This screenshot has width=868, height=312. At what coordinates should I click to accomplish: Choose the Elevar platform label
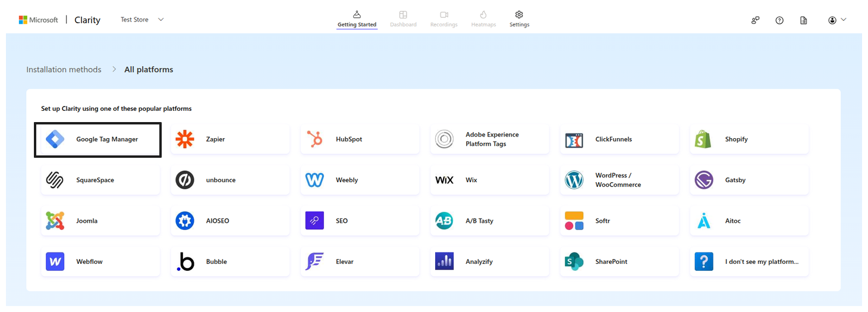(x=345, y=261)
